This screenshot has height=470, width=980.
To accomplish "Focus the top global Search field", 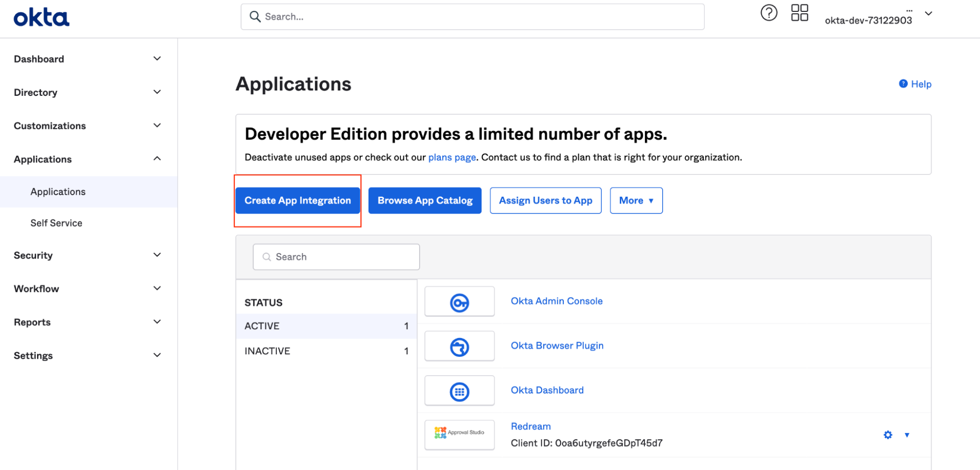I will pyautogui.click(x=472, y=17).
